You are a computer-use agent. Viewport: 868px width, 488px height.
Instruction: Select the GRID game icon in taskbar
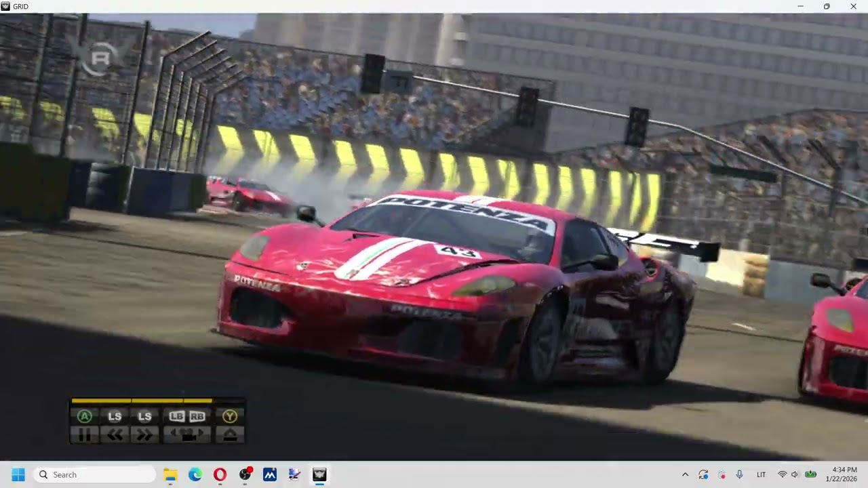[x=319, y=474]
